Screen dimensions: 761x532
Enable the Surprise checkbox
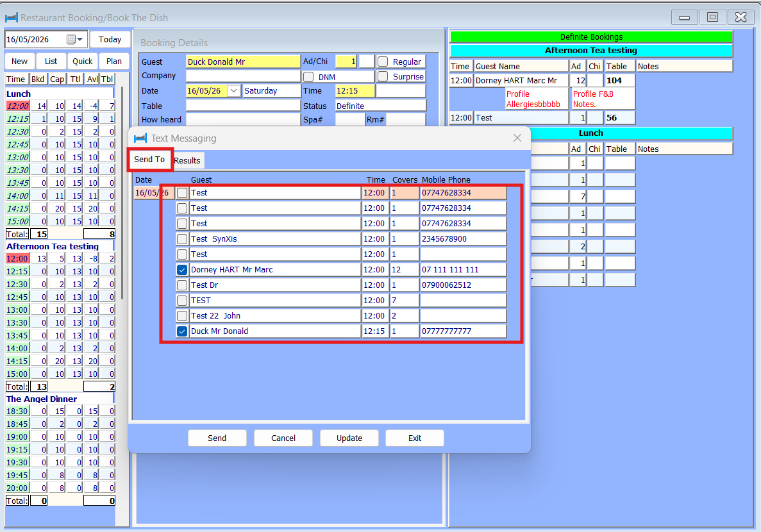pos(383,77)
